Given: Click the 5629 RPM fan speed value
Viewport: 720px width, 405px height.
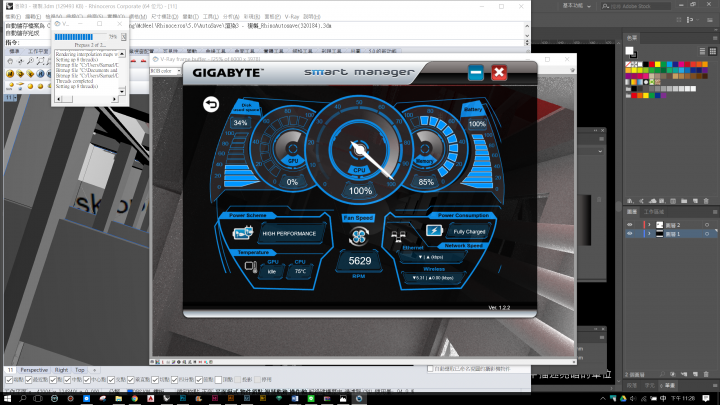Looking at the screenshot, I should (x=360, y=261).
